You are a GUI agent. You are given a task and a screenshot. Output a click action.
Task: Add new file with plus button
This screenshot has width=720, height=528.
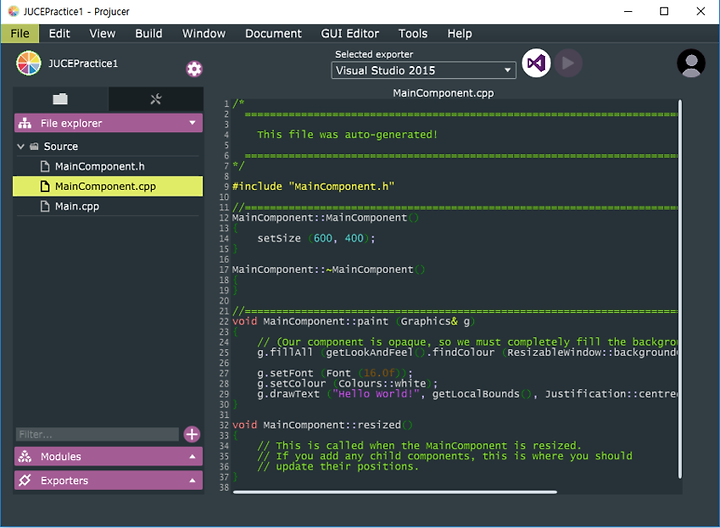click(192, 434)
